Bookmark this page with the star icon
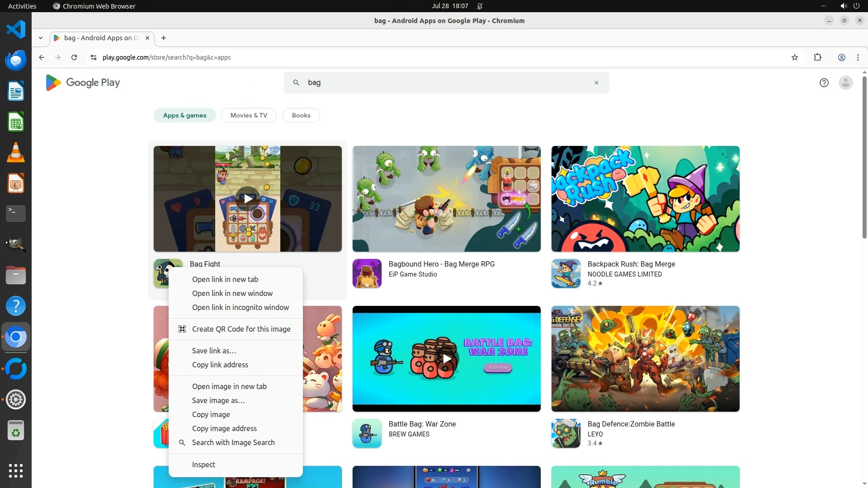This screenshot has width=868, height=488. click(795, 57)
